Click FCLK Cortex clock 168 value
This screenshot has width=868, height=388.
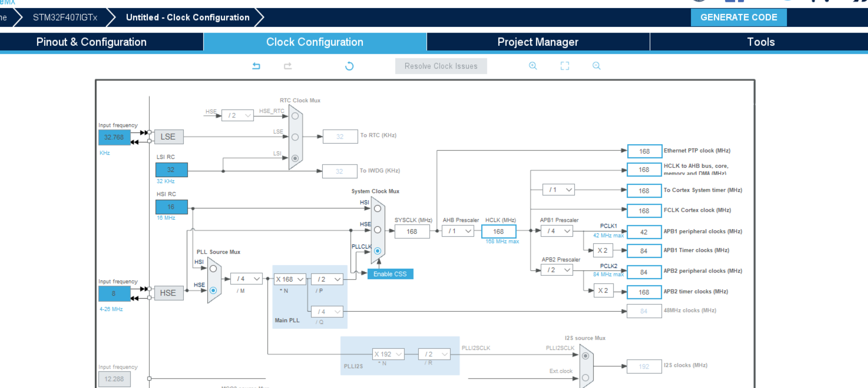(644, 211)
